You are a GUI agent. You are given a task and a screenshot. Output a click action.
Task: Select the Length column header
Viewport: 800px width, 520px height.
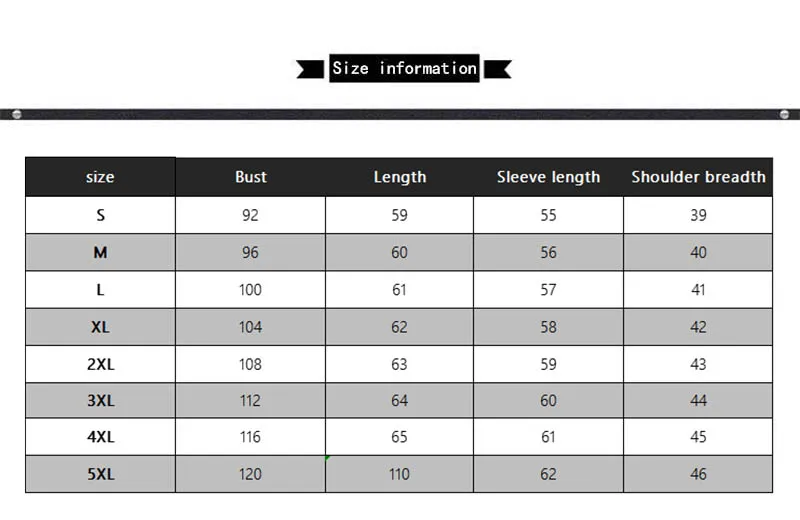[399, 177]
